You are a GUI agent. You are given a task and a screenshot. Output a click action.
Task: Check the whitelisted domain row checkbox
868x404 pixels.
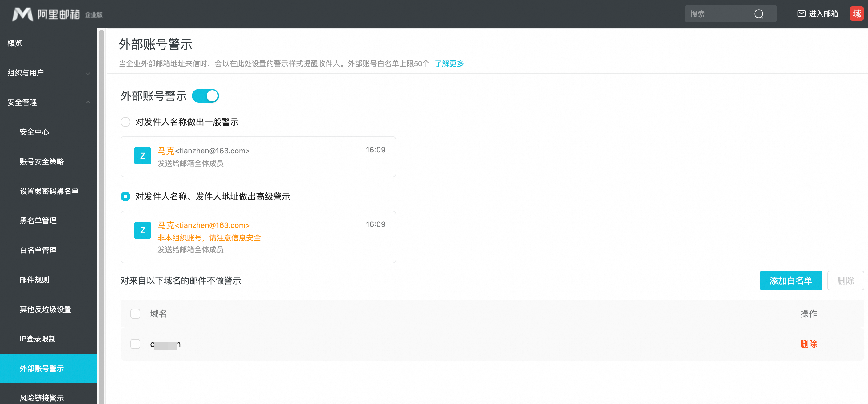point(135,344)
